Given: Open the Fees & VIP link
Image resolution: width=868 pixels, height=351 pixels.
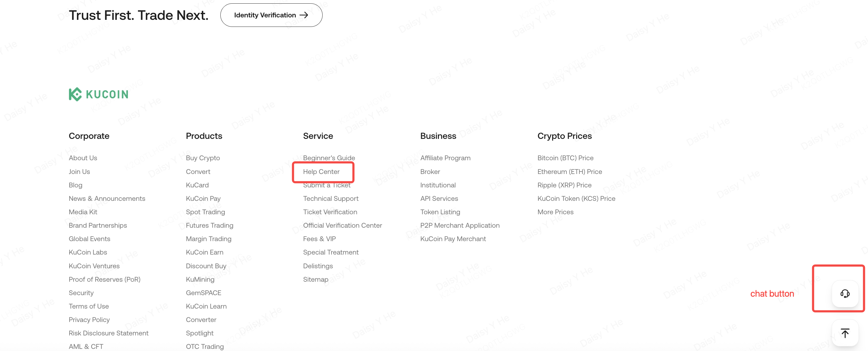Looking at the screenshot, I should [x=319, y=238].
